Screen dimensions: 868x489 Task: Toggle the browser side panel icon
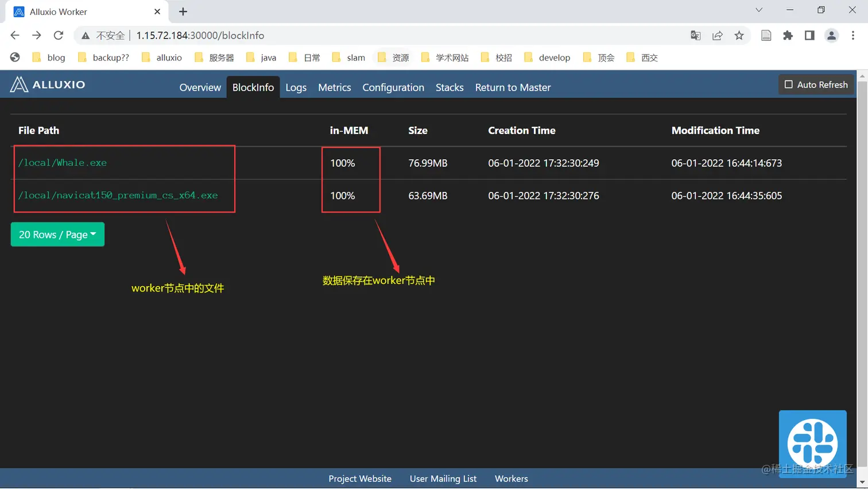pos(809,36)
